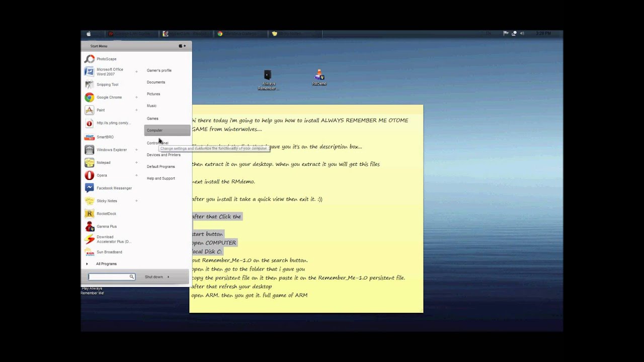Click 'open ARM. then you got it' line
This screenshot has width=644, height=362.
pyautogui.click(x=249, y=296)
